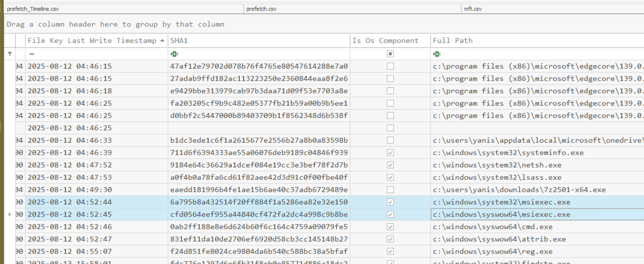Screen dimensions: 644x264
Task: Select the c:\windows\syswow64\cmd.exe path cell
Action: (x=537, y=227)
